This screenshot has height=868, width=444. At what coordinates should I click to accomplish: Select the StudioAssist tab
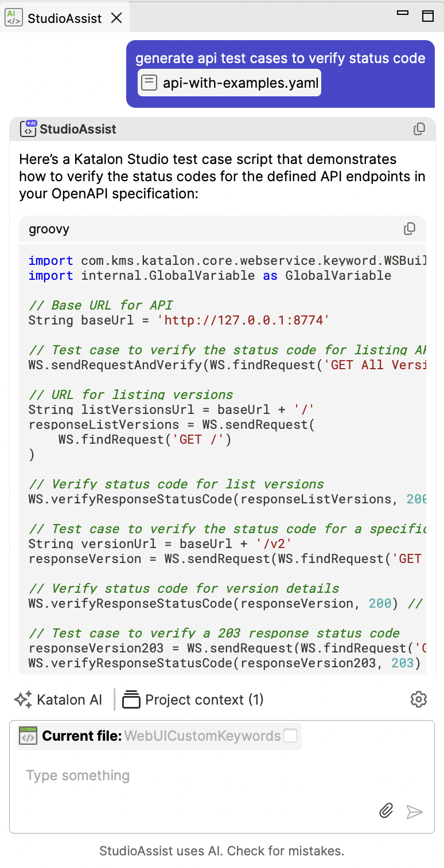(65, 18)
